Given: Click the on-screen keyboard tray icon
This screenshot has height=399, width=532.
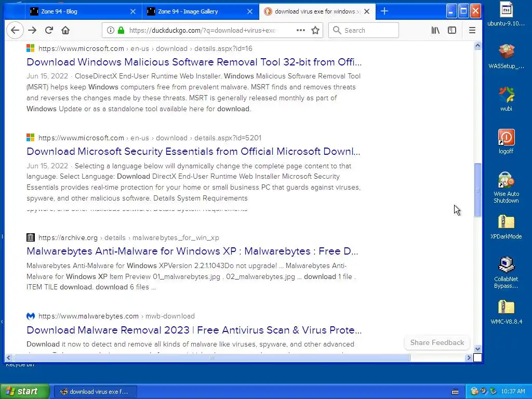Looking at the screenshot, I should 455,392.
